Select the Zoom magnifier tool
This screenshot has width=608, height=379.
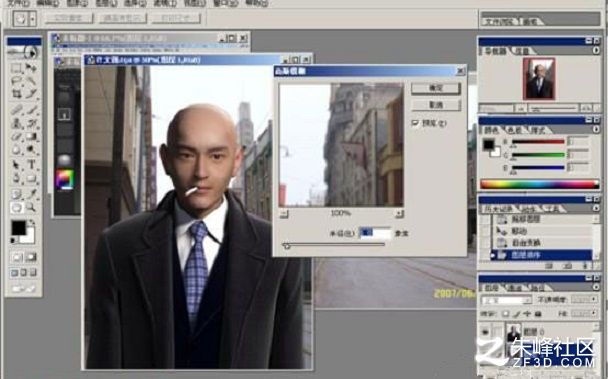point(31,208)
